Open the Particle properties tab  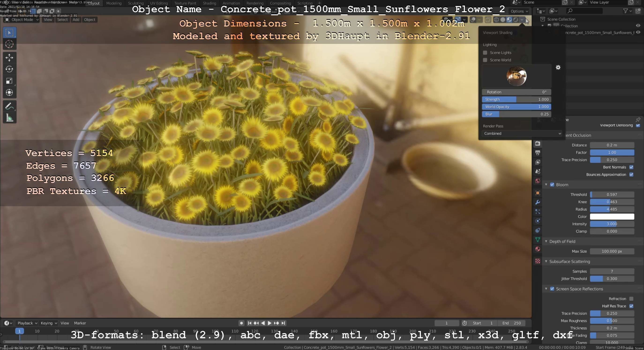pyautogui.click(x=538, y=212)
